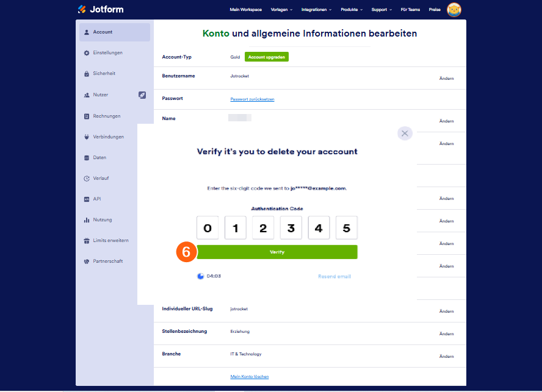Viewport: 542px width, 392px height.
Task: Open the Für Teams page
Action: 410,10
